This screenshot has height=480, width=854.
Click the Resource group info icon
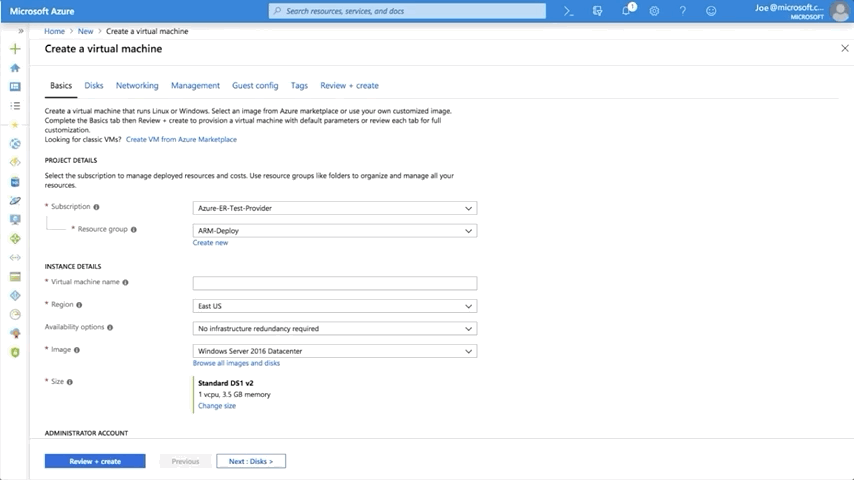(x=133, y=230)
